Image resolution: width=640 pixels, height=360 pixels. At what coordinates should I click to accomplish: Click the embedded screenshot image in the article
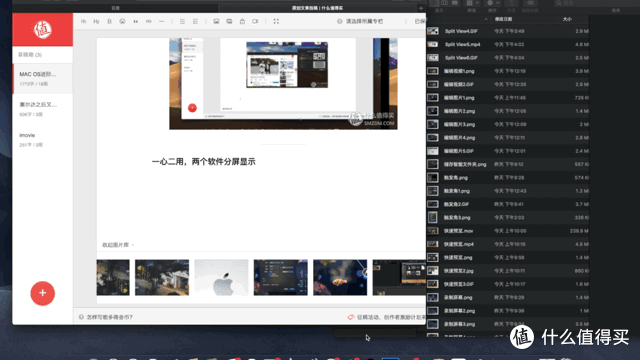coord(283,84)
